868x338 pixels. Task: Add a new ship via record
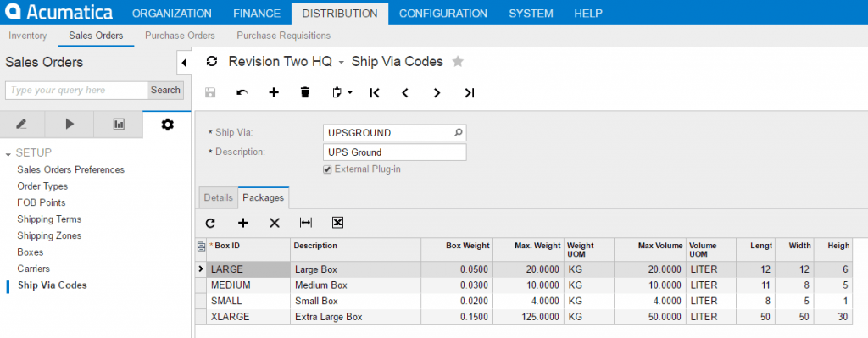274,92
